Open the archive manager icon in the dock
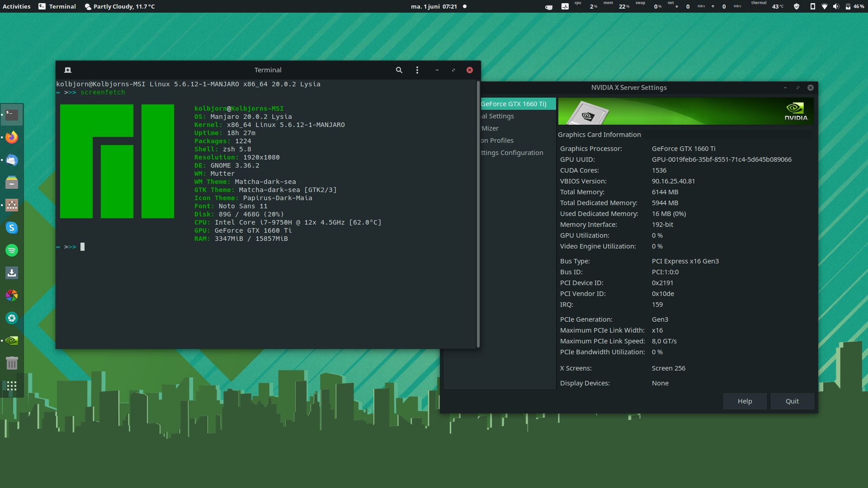The height and width of the screenshot is (488, 868). click(11, 183)
